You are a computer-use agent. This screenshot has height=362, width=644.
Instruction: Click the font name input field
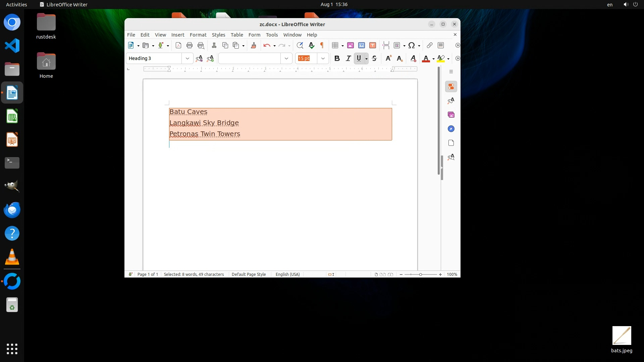click(250, 58)
